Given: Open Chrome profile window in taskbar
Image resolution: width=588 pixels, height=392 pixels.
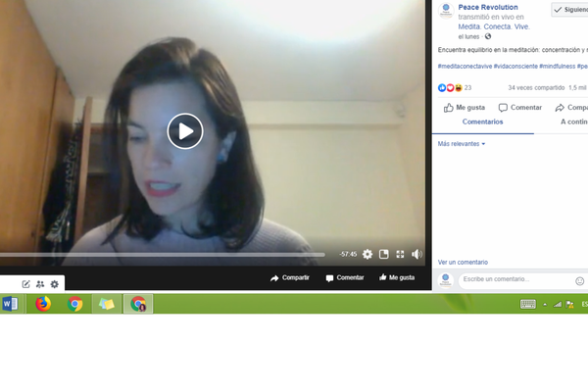Looking at the screenshot, I should pyautogui.click(x=138, y=304).
